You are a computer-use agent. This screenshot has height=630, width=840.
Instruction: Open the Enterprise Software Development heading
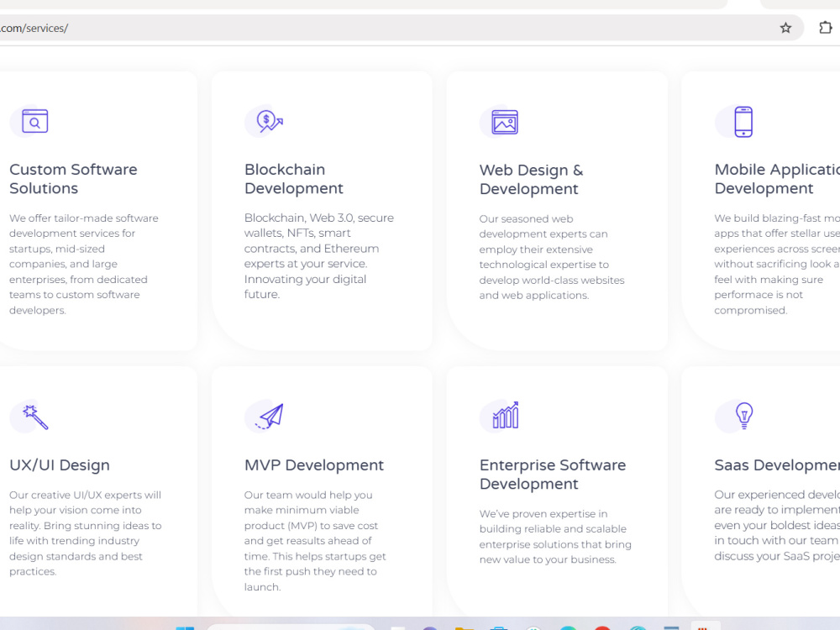(553, 474)
